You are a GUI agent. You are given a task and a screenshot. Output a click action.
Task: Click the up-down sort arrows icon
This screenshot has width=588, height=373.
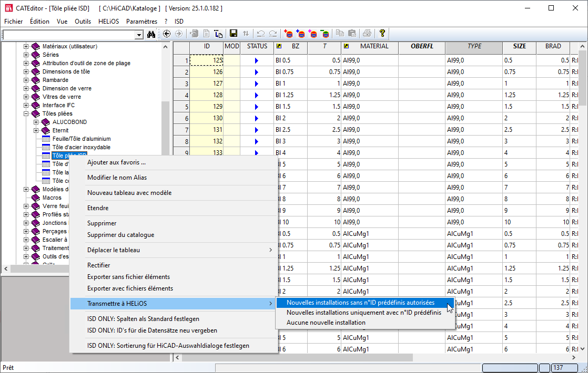246,34
